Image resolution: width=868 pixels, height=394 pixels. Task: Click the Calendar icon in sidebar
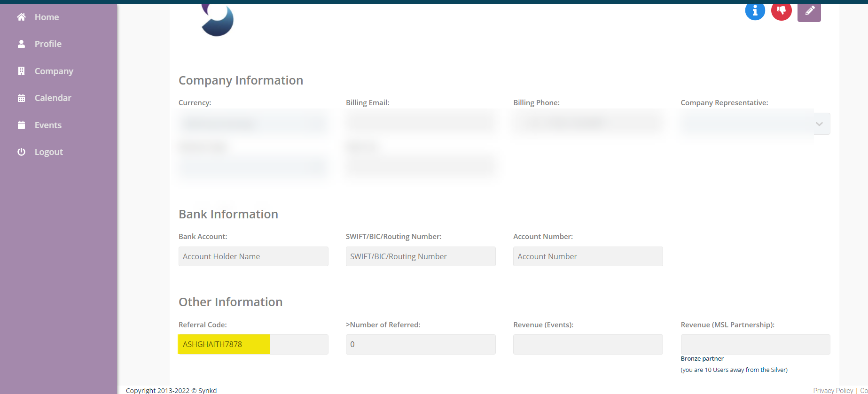pyautogui.click(x=21, y=98)
